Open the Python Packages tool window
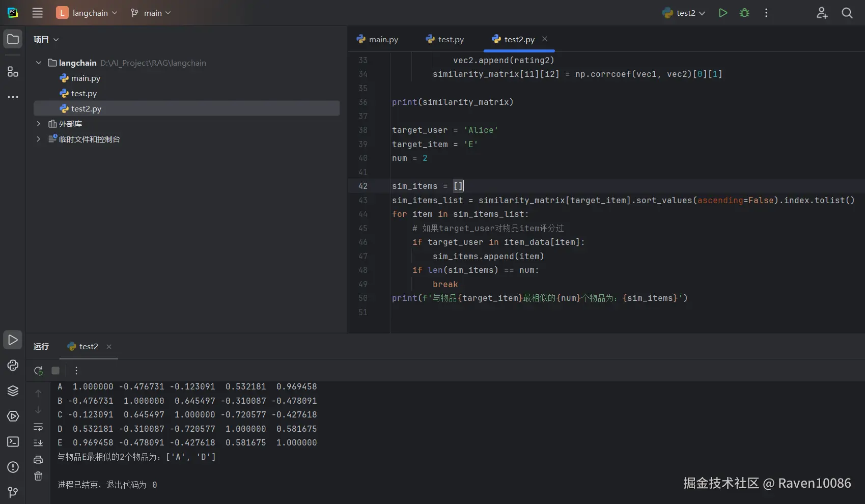Screen dimensions: 865x504 (x=13, y=390)
